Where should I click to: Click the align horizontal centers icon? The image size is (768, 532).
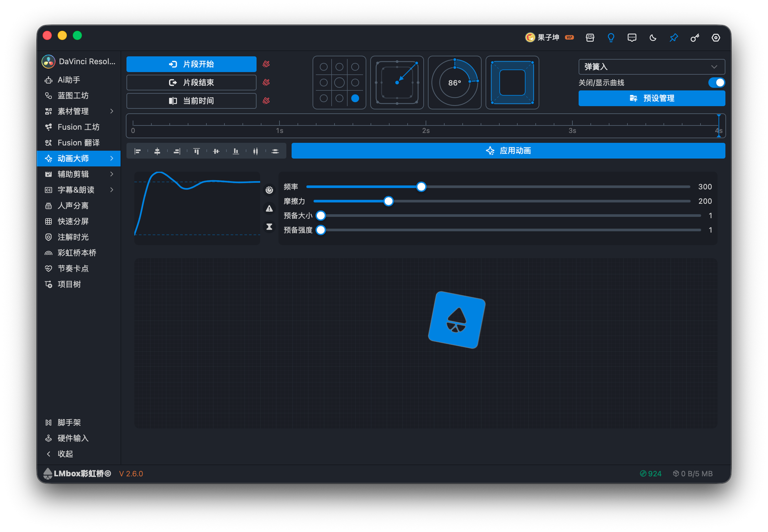pos(157,151)
